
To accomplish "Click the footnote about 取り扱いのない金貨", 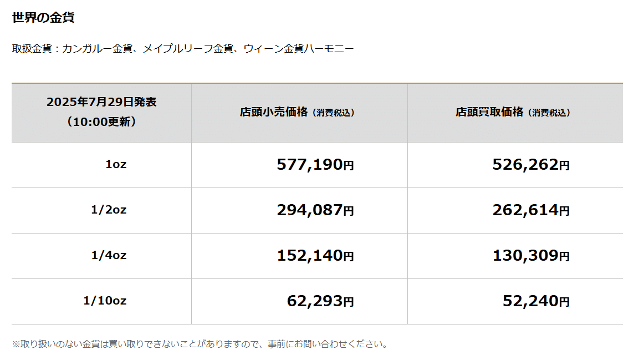I will [200, 344].
